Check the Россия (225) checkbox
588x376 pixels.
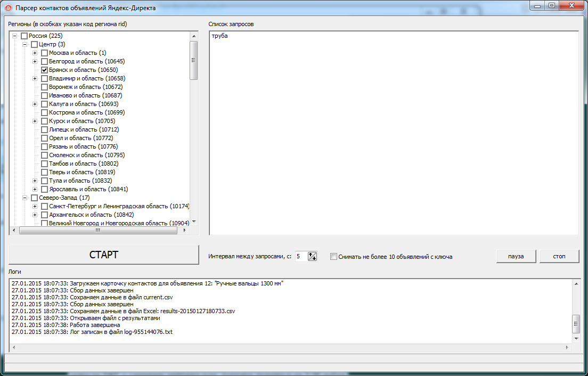[x=24, y=36]
